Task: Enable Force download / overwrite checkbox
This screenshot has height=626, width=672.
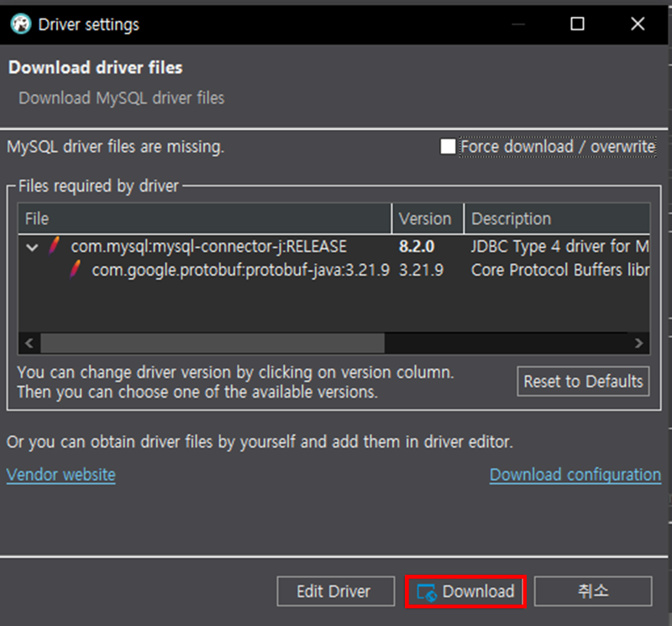Action: tap(448, 146)
